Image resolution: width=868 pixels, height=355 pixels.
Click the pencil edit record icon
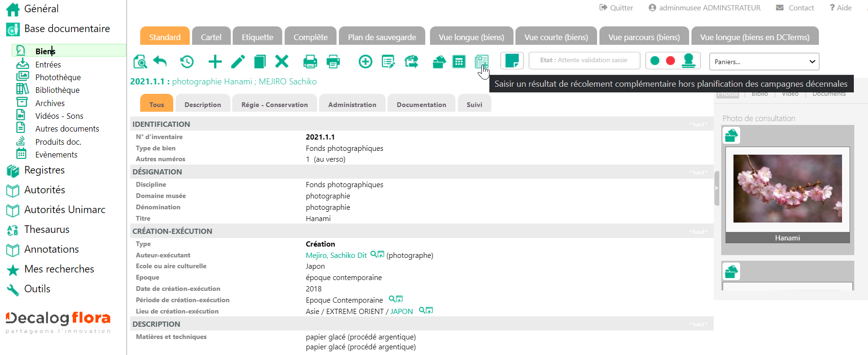(x=238, y=62)
